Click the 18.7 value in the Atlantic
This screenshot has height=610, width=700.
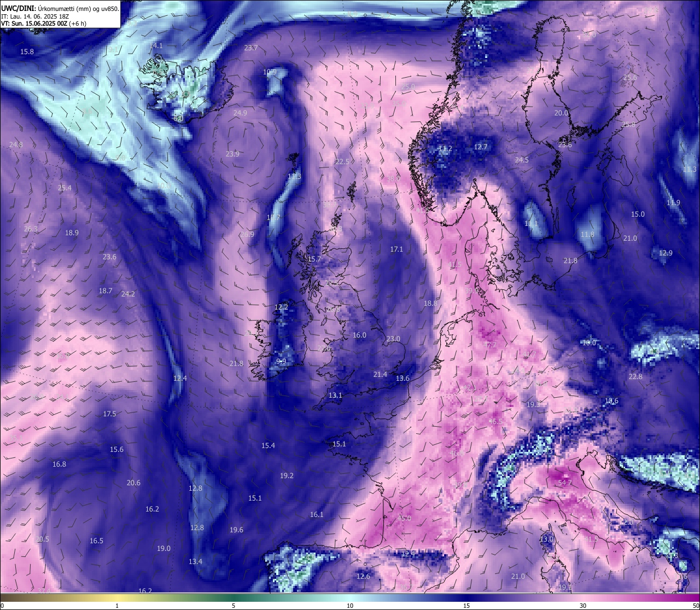tap(106, 291)
